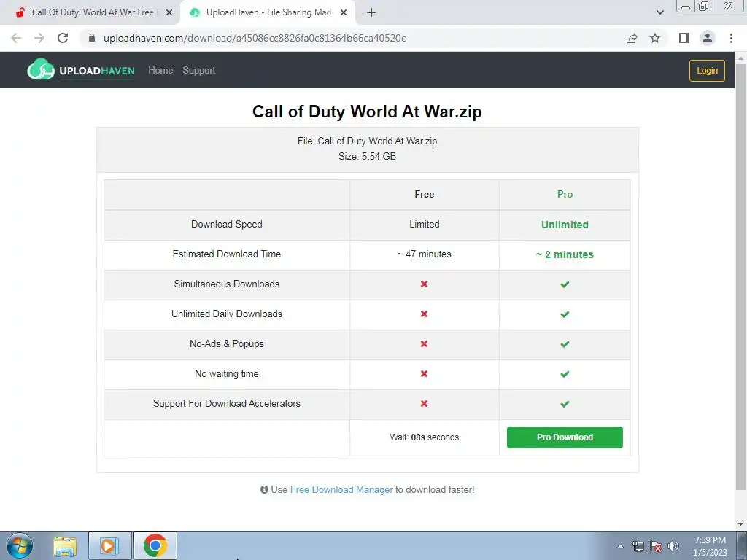The height and width of the screenshot is (560, 747).
Task: Click the '~ 47 minutes' cell
Action: [424, 254]
